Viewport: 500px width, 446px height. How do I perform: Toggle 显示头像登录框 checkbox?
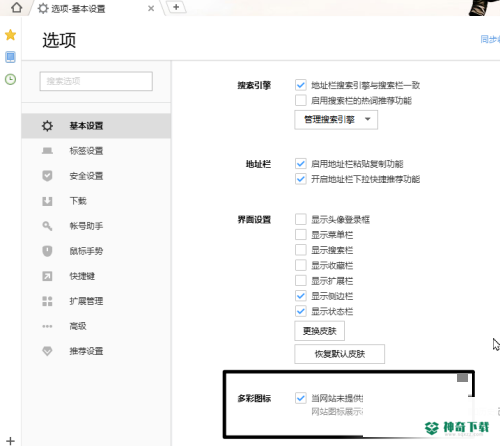click(x=301, y=219)
